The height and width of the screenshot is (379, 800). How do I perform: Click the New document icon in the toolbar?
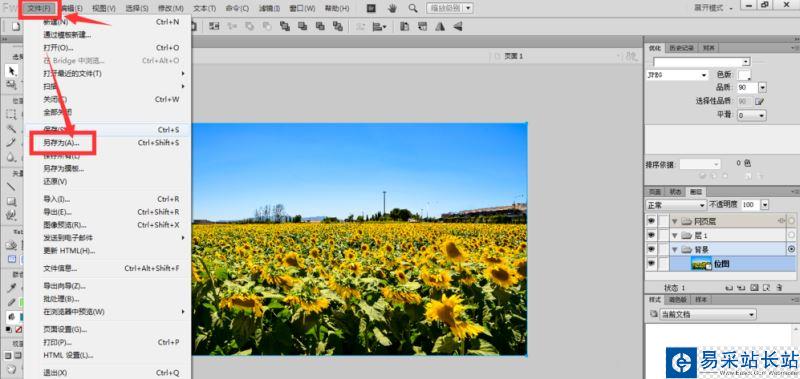[16, 27]
